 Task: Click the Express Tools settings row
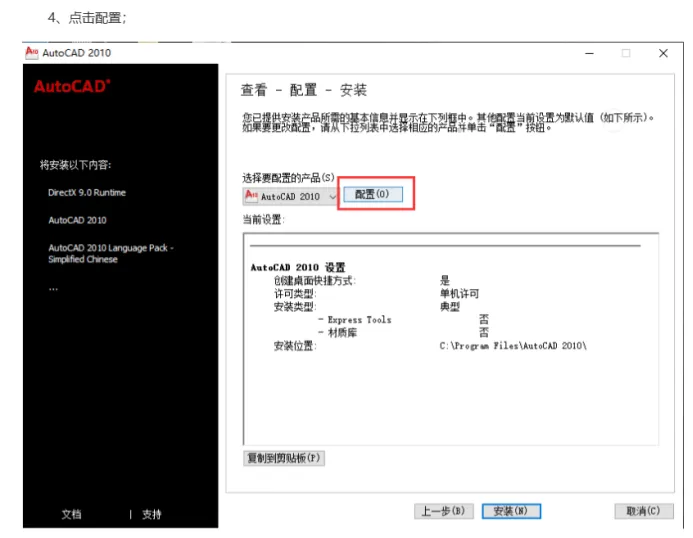(x=404, y=320)
